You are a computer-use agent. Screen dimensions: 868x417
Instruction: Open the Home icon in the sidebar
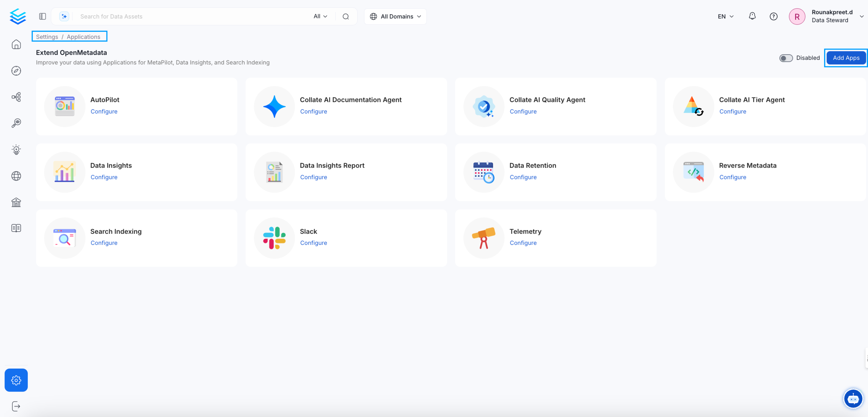pyautogui.click(x=16, y=44)
